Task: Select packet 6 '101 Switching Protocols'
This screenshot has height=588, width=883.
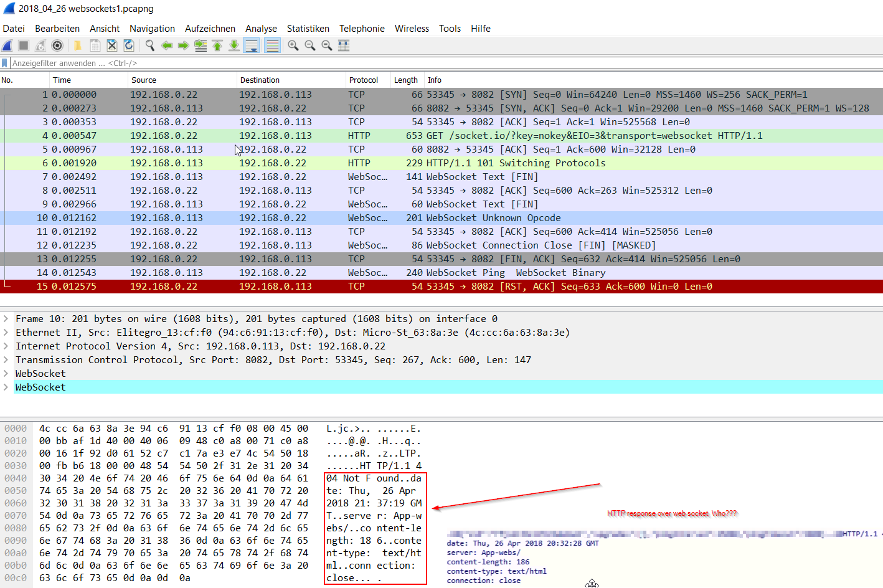Action: (x=441, y=163)
